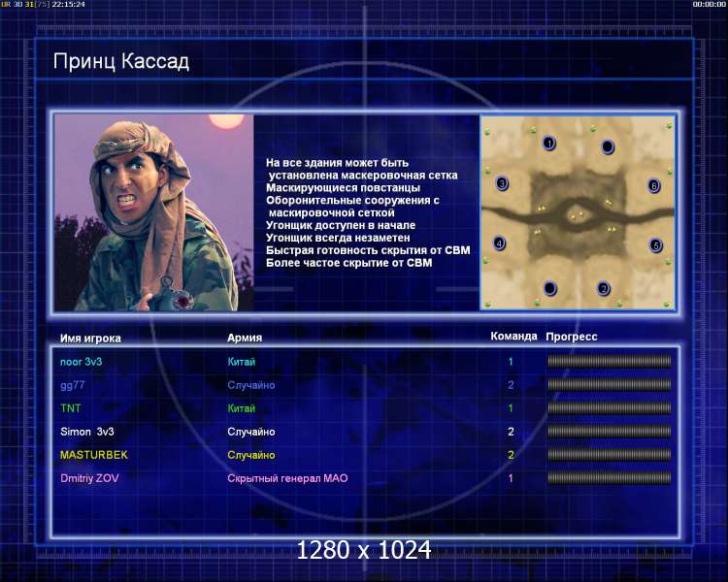Screen dimensions: 728x582
Task: Click army 'Китай' in TNT row
Action: pos(242,408)
